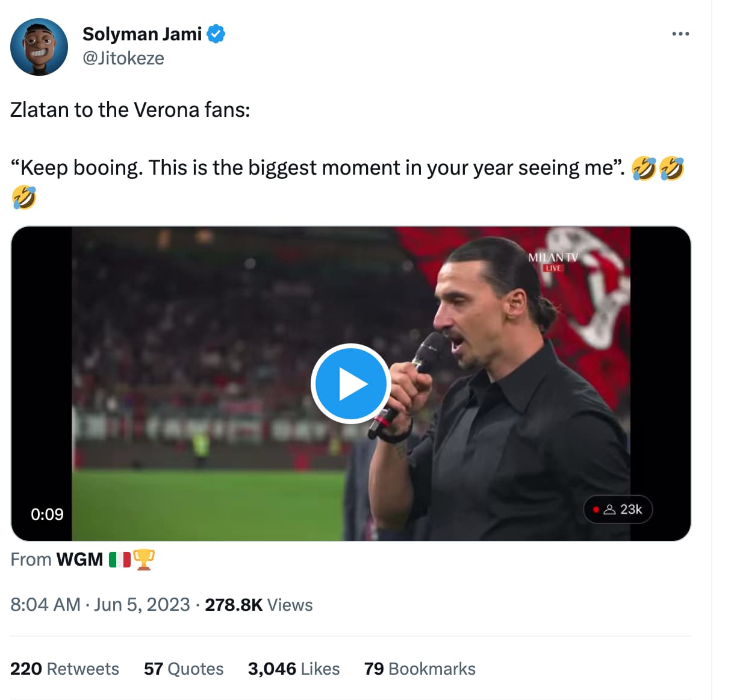Click the trophy emoji beside WGM
The image size is (731, 700).
point(144,560)
